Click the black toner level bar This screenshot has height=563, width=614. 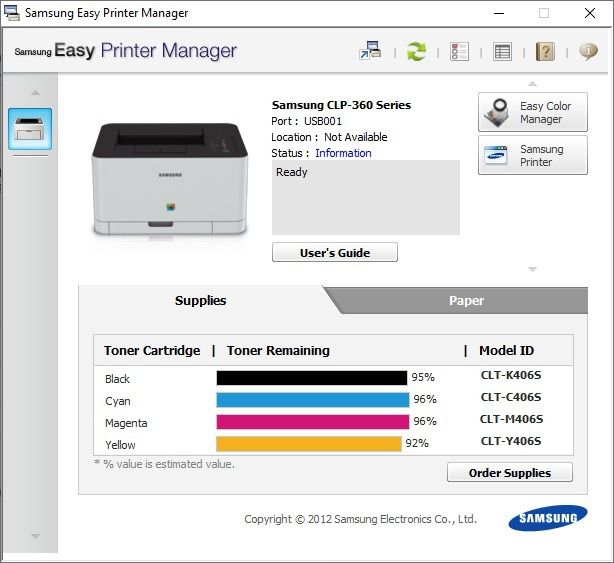pyautogui.click(x=312, y=378)
